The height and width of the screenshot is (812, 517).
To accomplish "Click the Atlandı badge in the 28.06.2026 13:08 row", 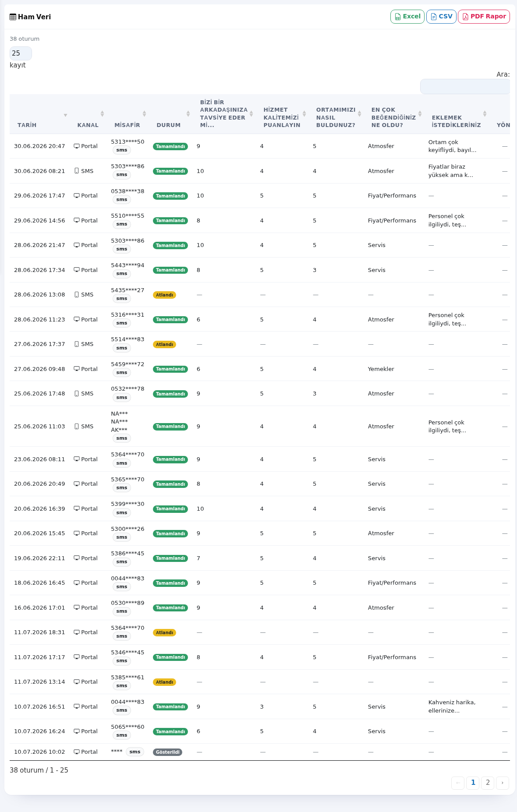I will pos(164,295).
